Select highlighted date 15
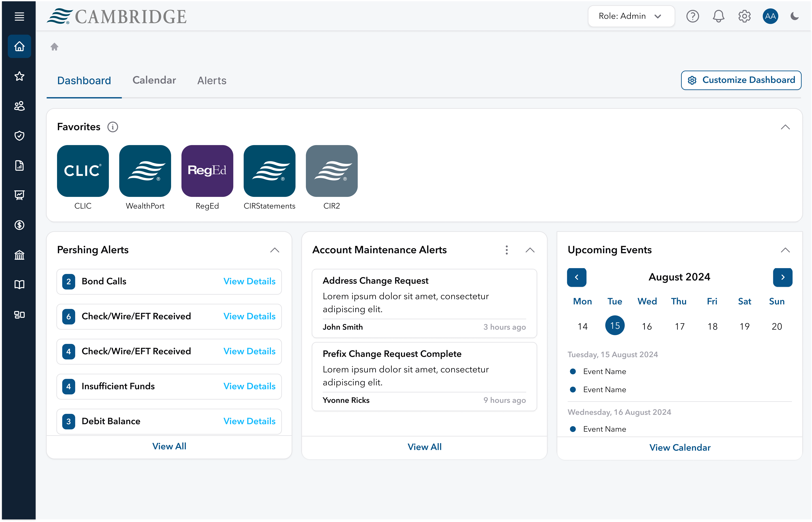812x522 pixels. 615,325
